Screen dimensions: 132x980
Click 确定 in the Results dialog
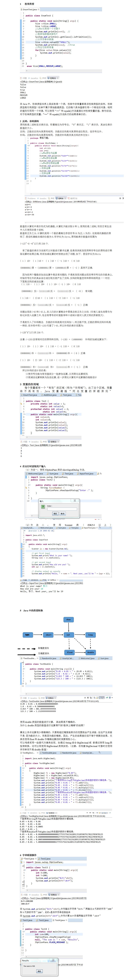39,971
